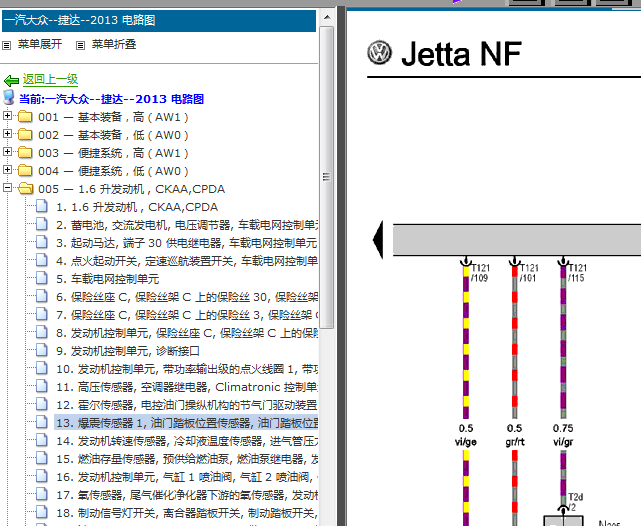Viewport: 641px width, 526px height.
Task: Click connector label T121/115
Action: point(578,273)
